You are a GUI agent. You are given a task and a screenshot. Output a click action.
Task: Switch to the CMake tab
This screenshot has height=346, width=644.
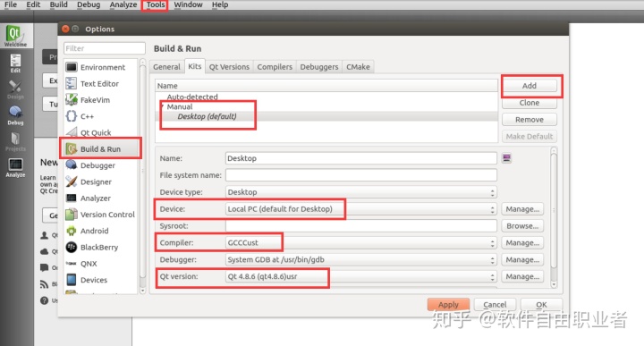(358, 66)
